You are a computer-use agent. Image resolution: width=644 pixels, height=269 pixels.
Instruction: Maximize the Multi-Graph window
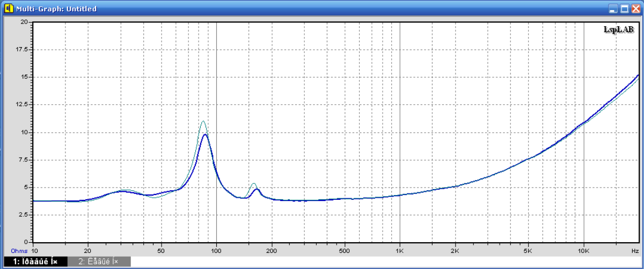click(624, 9)
